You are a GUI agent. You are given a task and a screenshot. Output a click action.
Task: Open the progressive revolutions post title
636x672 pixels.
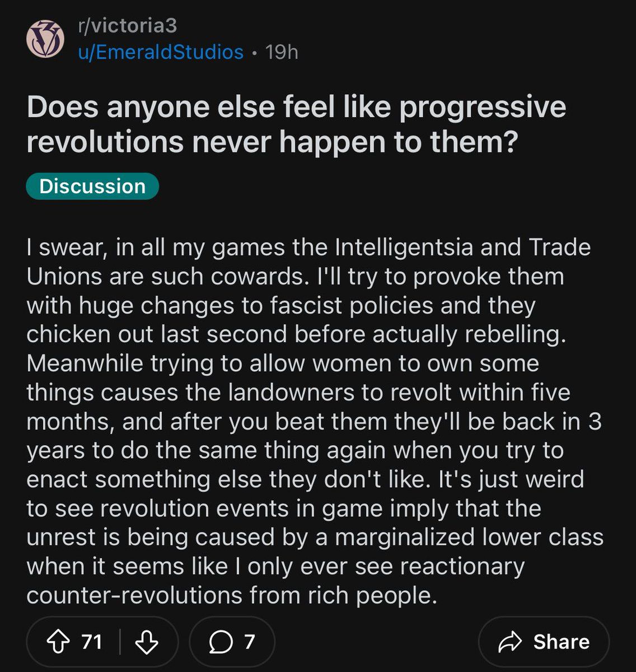click(296, 124)
